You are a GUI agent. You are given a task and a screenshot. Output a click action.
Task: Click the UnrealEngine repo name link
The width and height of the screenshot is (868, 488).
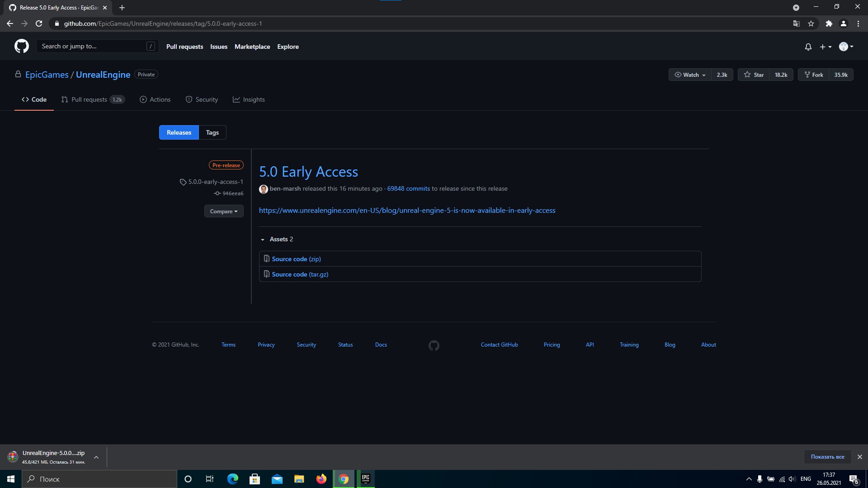pyautogui.click(x=103, y=75)
